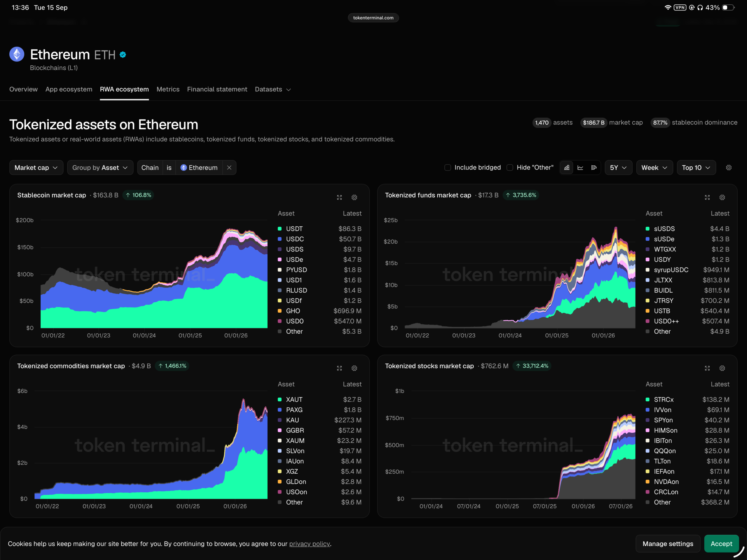The image size is (747, 560).
Task: Toggle PAXG series in commodities legend
Action: point(320,410)
